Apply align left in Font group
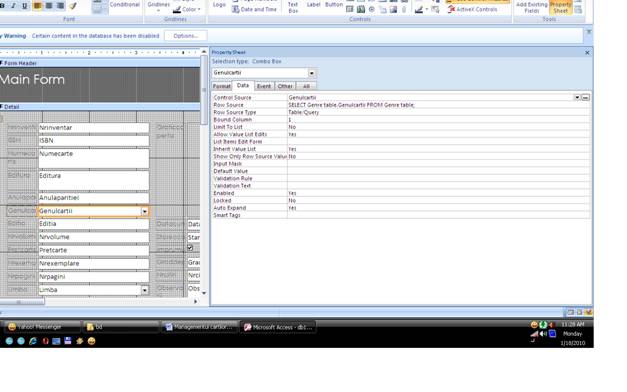The height and width of the screenshot is (392, 627). (38, 6)
